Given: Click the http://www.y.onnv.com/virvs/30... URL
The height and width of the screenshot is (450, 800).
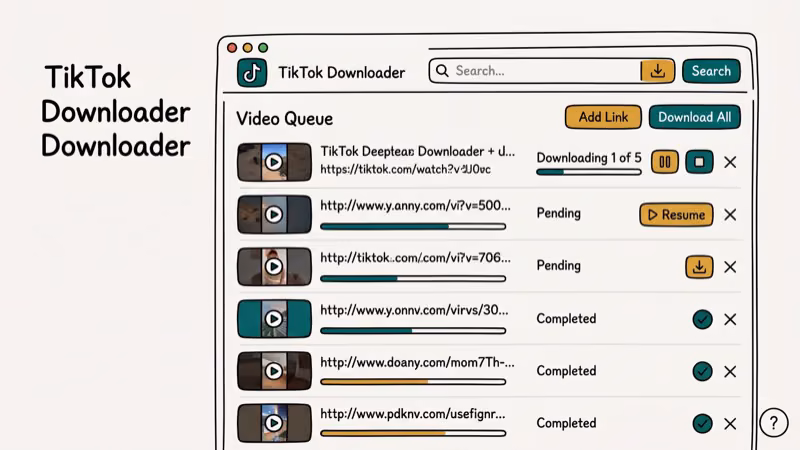Looking at the screenshot, I should coord(414,310).
